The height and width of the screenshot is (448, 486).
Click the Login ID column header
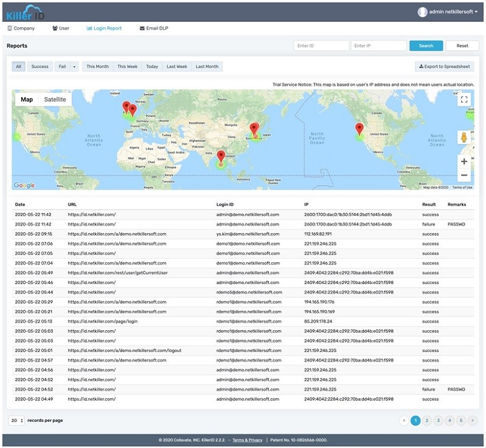coord(225,205)
